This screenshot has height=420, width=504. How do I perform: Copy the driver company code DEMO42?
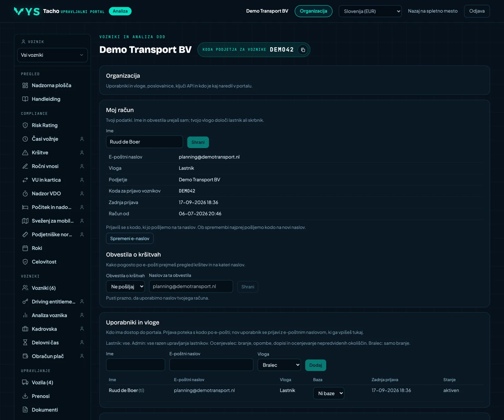pyautogui.click(x=303, y=50)
